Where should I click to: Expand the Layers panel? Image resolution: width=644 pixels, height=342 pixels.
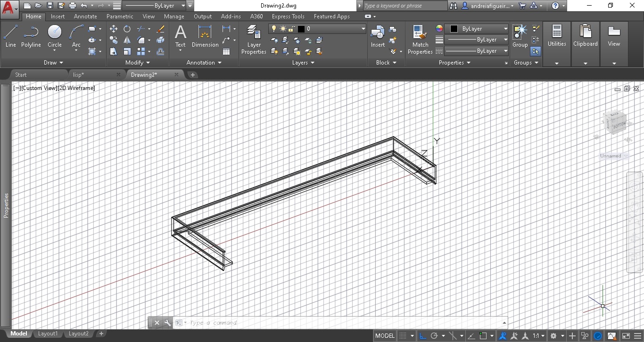tap(303, 63)
